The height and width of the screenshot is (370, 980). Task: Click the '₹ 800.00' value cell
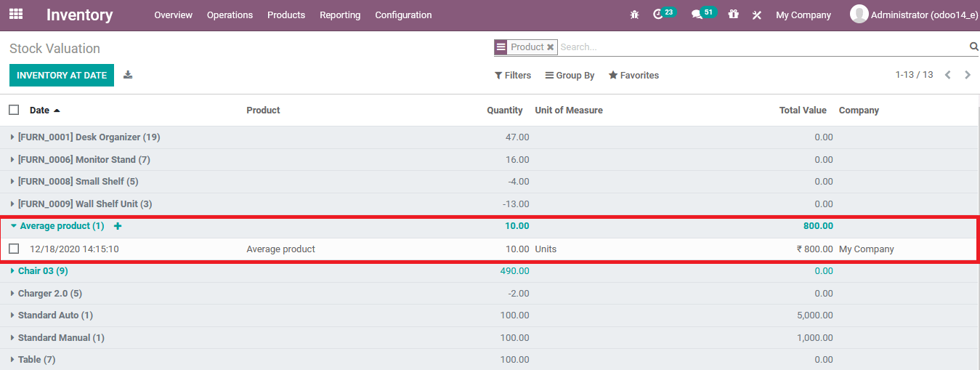point(814,249)
